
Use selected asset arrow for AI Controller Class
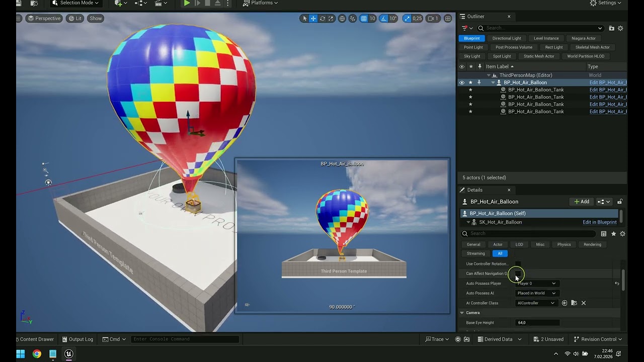point(565,303)
